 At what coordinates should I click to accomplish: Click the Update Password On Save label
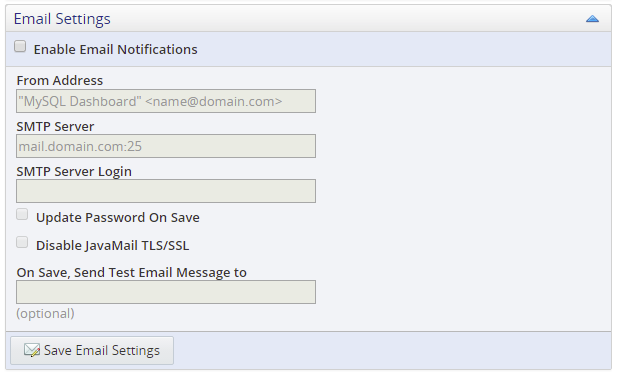[118, 218]
